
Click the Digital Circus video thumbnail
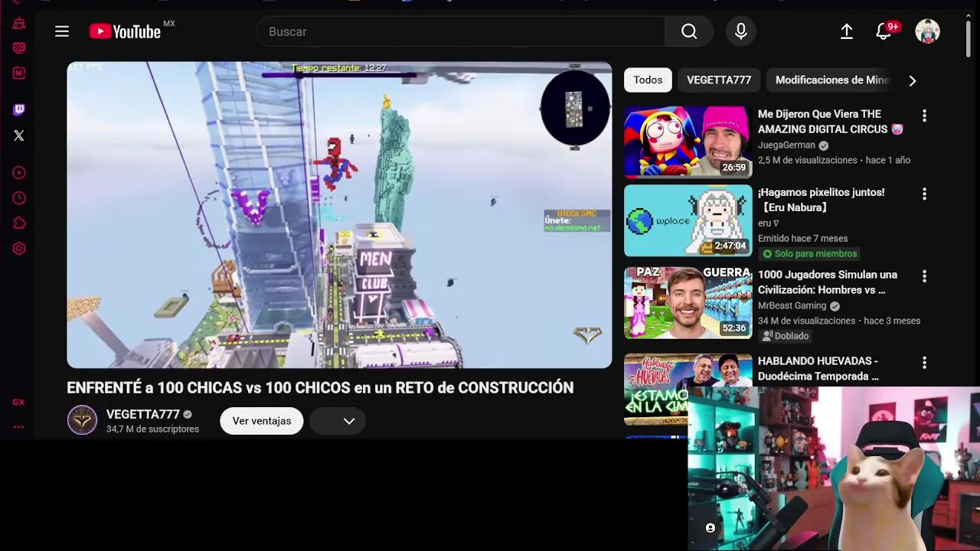[x=688, y=142]
